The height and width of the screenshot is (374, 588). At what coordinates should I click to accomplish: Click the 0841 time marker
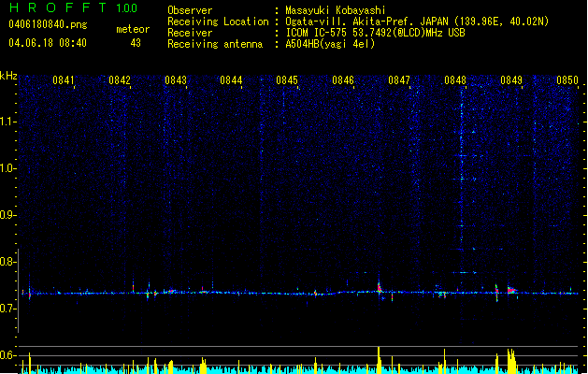point(64,80)
